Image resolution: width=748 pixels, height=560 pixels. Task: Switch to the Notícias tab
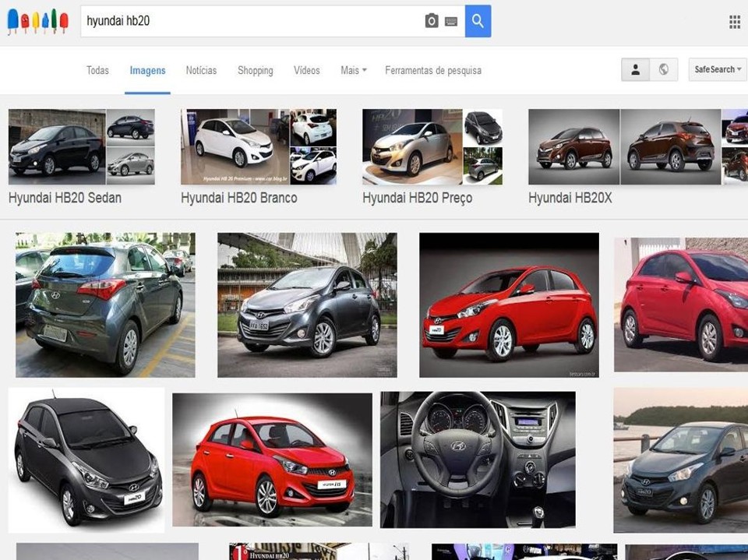(201, 71)
